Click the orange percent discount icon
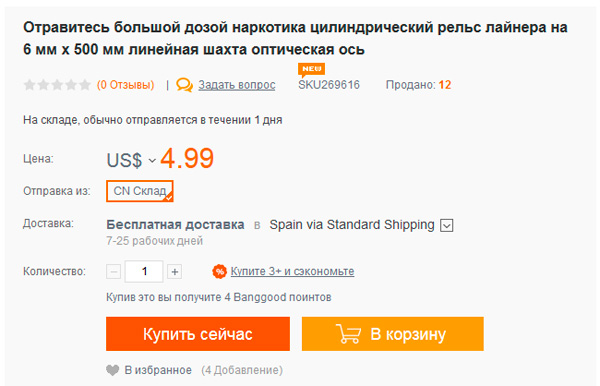Viewport: 600px width, 386px height. [x=220, y=272]
